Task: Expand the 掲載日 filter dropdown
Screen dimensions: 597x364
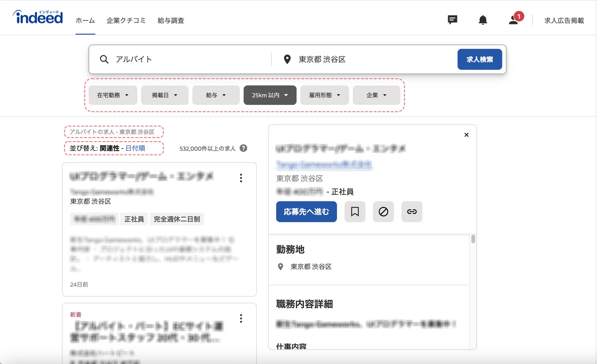Action: point(165,95)
